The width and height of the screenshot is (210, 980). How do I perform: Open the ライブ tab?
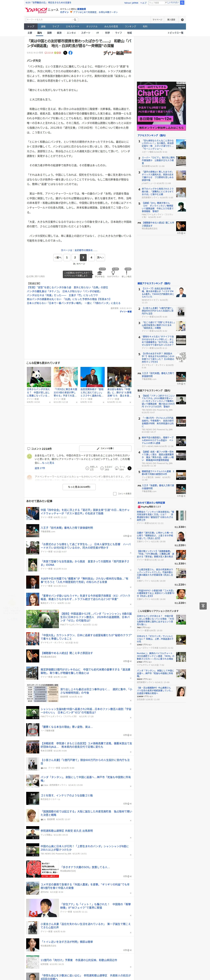coord(56,26)
